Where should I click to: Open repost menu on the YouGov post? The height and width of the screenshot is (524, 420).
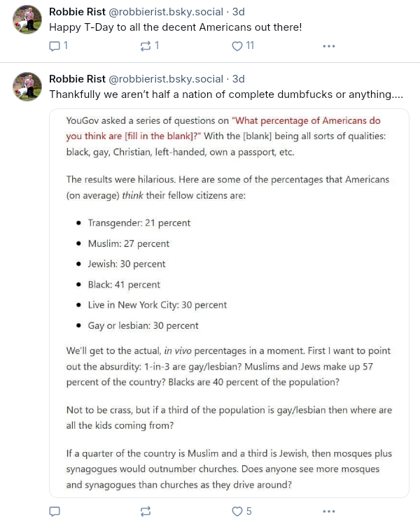click(146, 511)
